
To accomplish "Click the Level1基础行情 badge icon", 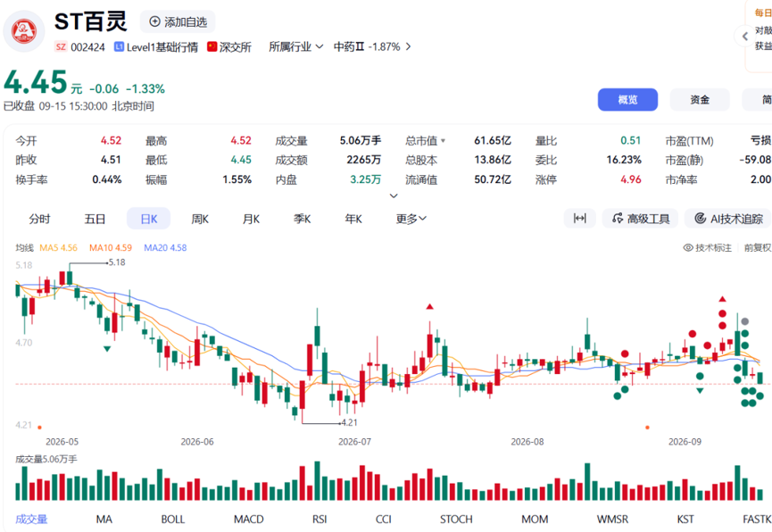I will (119, 46).
